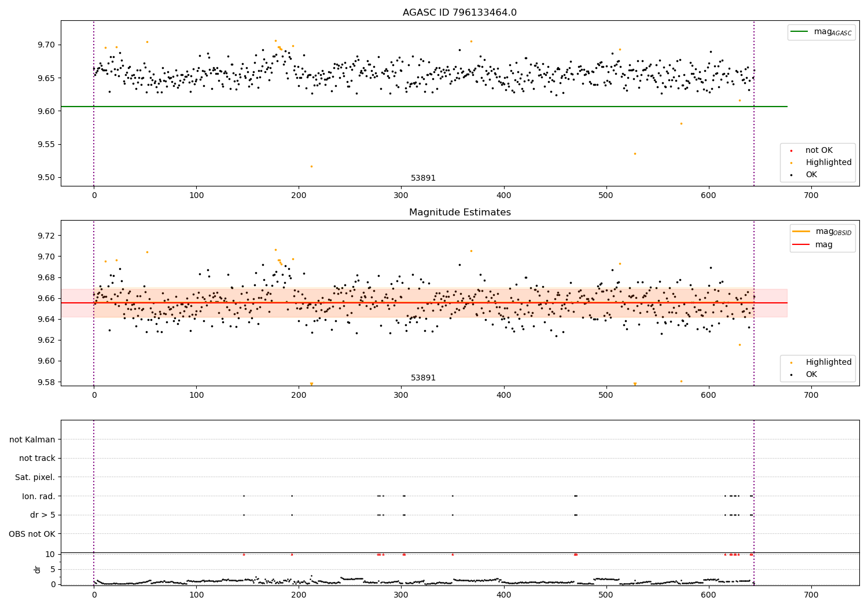Screen dimensions: 868x608
Task: Click the "not Kalman" row label
Action: (x=32, y=439)
